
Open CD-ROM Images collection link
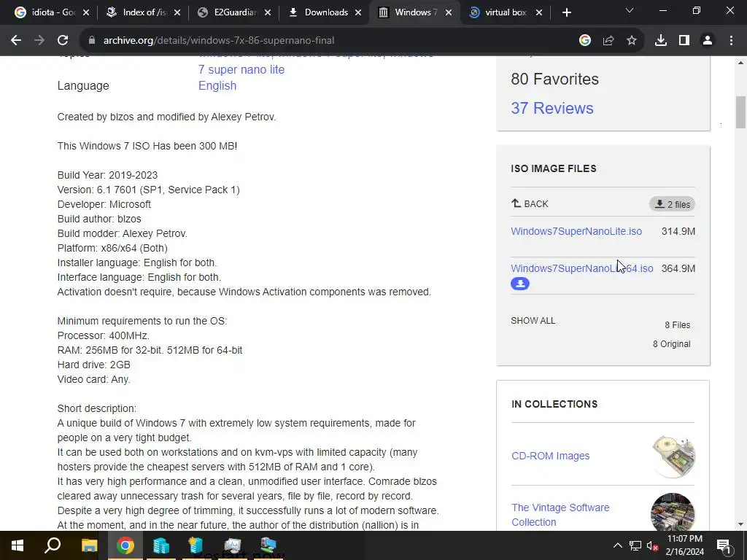[x=550, y=456]
